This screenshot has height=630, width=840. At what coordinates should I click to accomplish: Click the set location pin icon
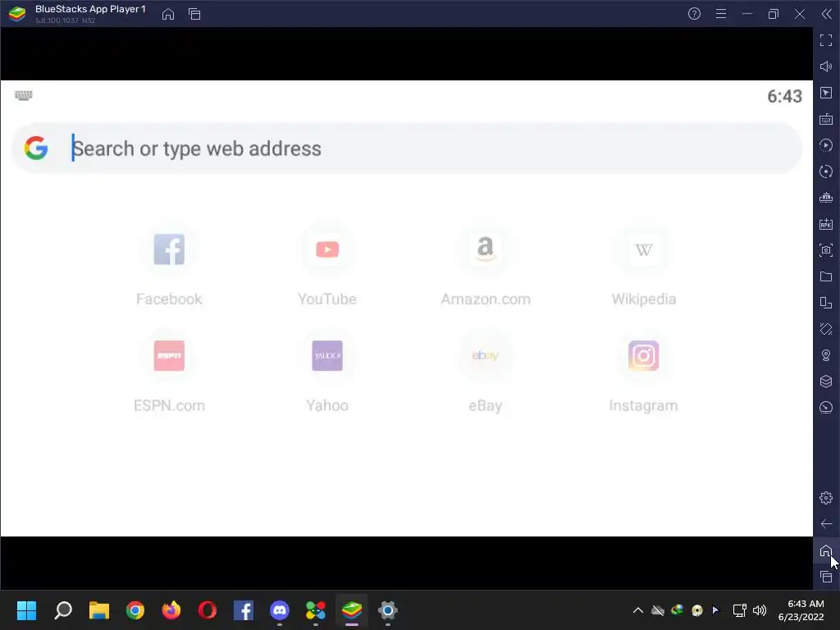[826, 355]
